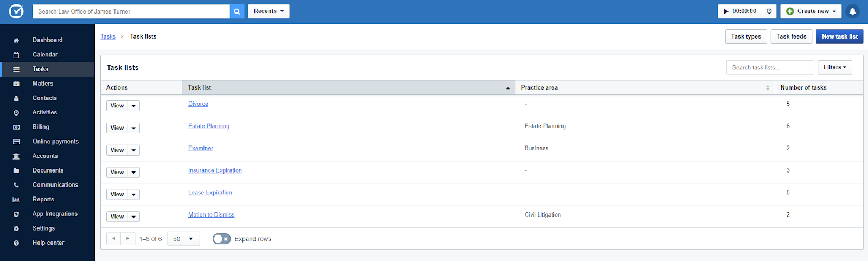The width and height of the screenshot is (868, 261).
Task: Open the rows-per-page 50 dropdown
Action: tap(183, 239)
